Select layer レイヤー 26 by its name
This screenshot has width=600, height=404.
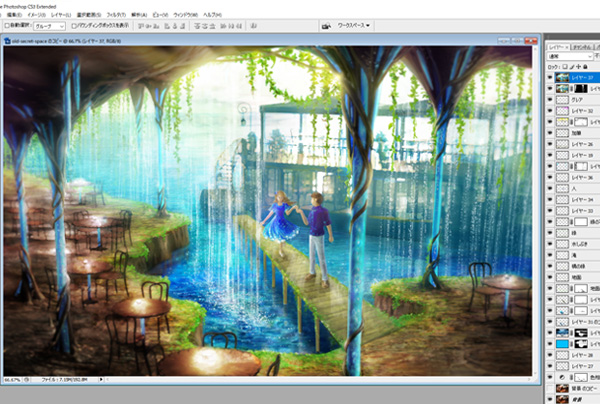(x=582, y=144)
